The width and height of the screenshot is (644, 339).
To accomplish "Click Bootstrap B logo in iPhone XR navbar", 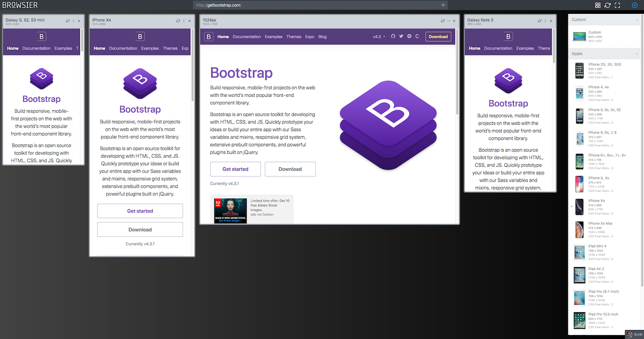I will (140, 37).
